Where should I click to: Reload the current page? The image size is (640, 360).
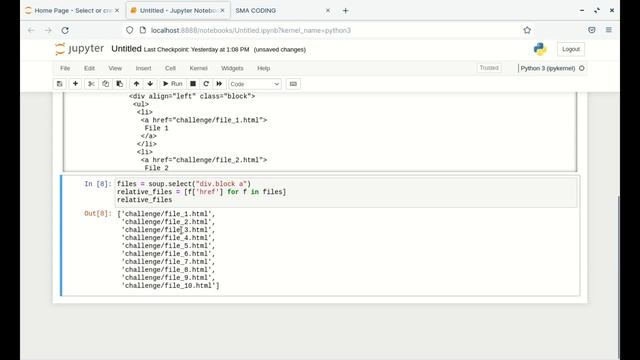(65, 30)
